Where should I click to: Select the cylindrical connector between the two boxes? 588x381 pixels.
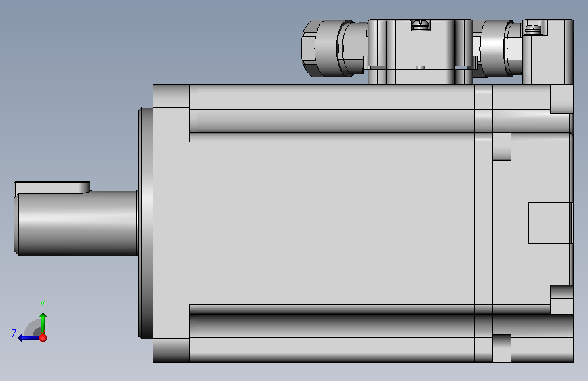[497, 49]
